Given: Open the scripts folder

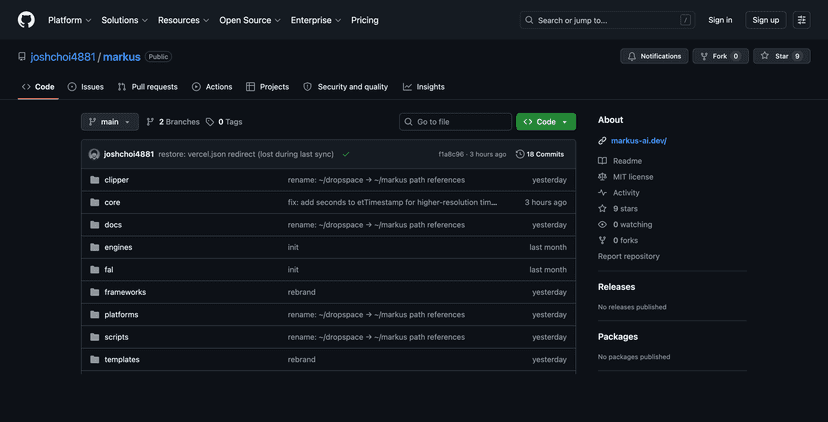Looking at the screenshot, I should pos(116,337).
